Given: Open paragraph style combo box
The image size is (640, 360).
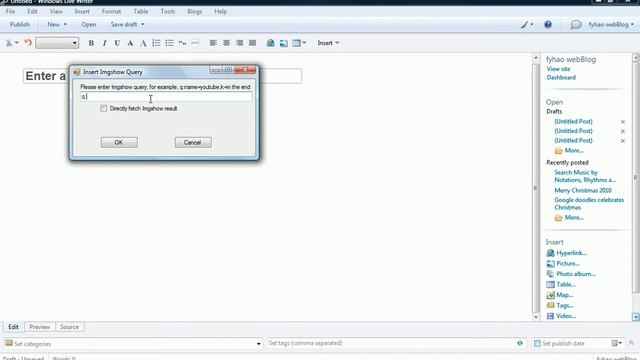Looking at the screenshot, I should (x=57, y=43).
